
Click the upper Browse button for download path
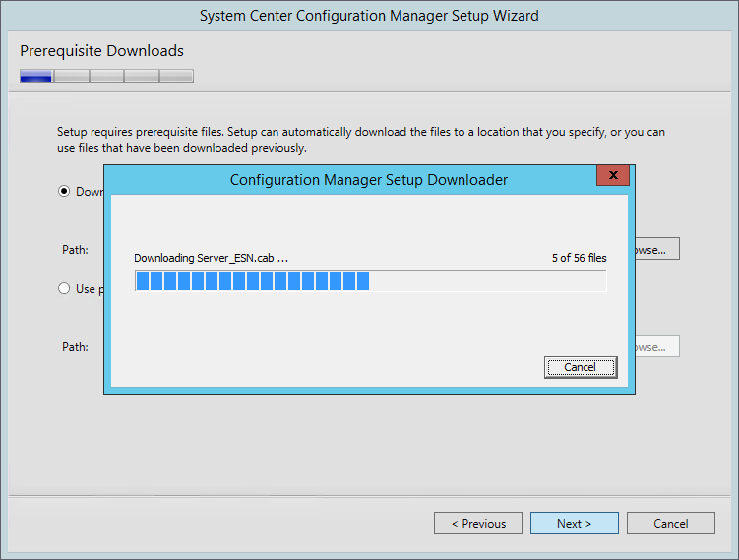657,249
